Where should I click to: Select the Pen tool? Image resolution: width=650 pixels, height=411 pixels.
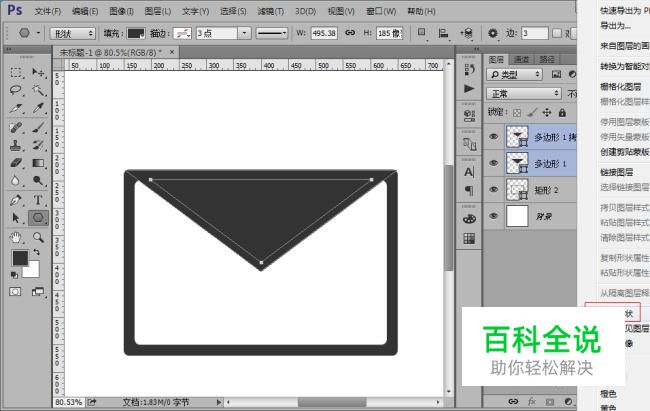[x=16, y=200]
